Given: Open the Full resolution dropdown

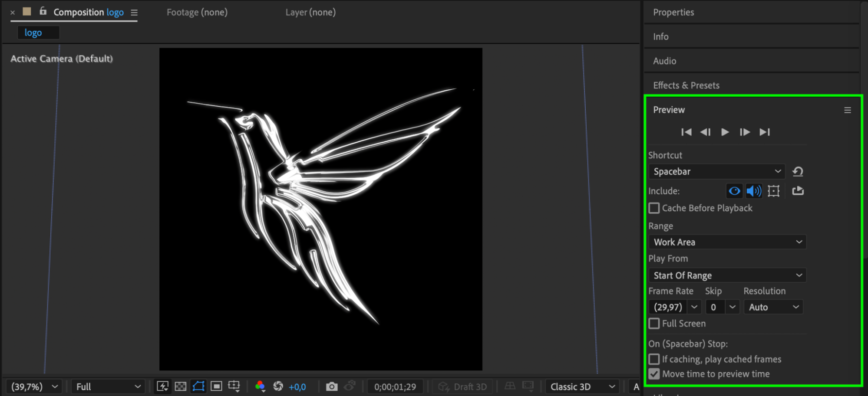Looking at the screenshot, I should coord(108,386).
